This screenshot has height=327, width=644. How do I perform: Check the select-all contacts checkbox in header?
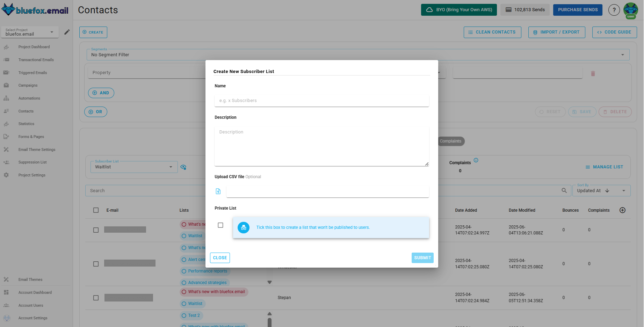[96, 210]
